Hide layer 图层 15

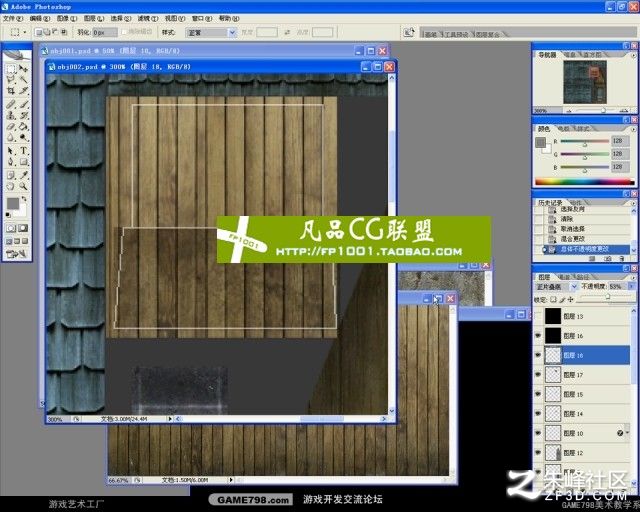tap(538, 394)
